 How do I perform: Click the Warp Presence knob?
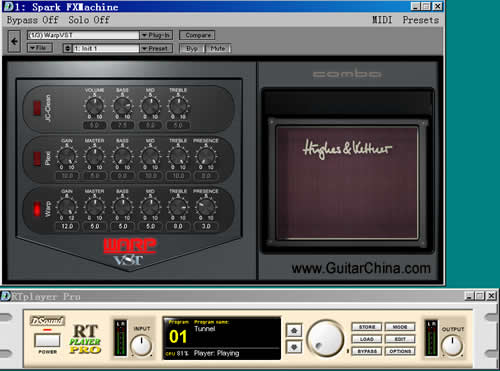206,207
